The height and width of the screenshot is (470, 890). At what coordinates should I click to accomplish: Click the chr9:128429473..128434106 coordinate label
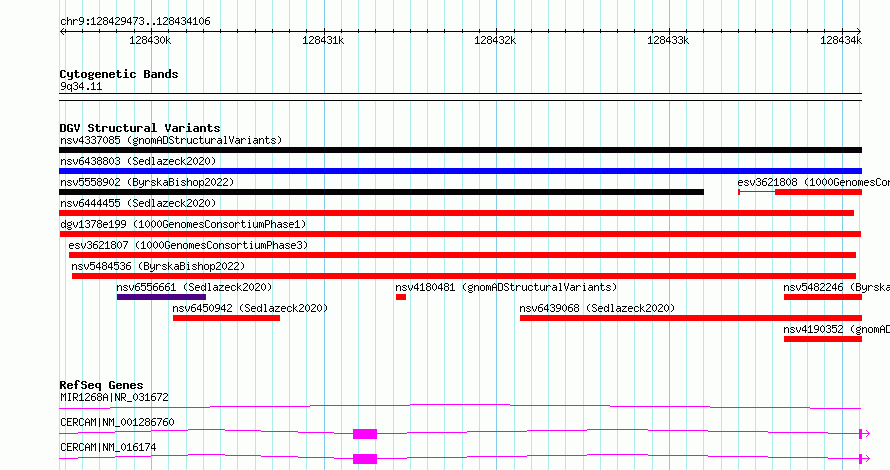[135, 22]
